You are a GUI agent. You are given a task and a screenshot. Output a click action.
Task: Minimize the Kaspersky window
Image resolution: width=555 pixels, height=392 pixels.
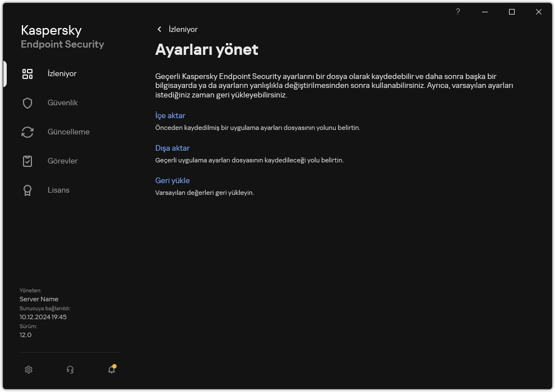pyautogui.click(x=484, y=12)
